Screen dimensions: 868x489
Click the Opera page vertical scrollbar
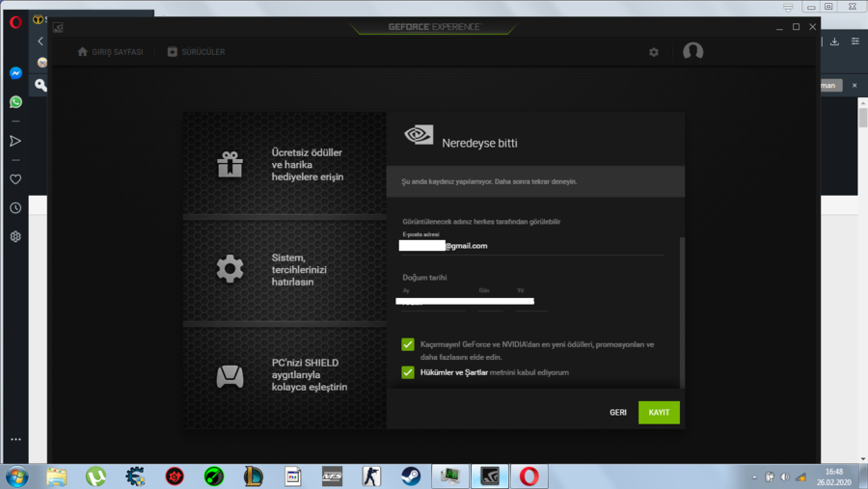coord(863,117)
